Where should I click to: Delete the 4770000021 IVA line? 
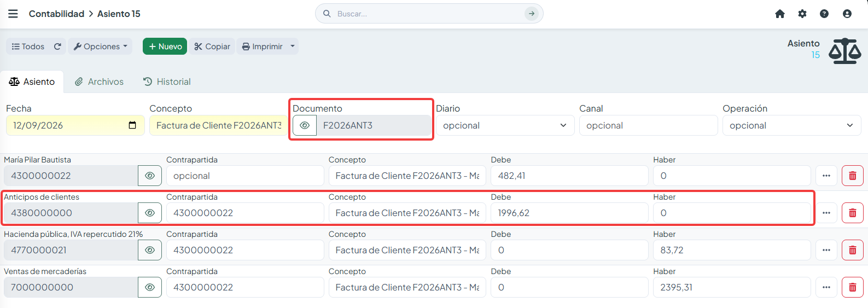click(852, 250)
